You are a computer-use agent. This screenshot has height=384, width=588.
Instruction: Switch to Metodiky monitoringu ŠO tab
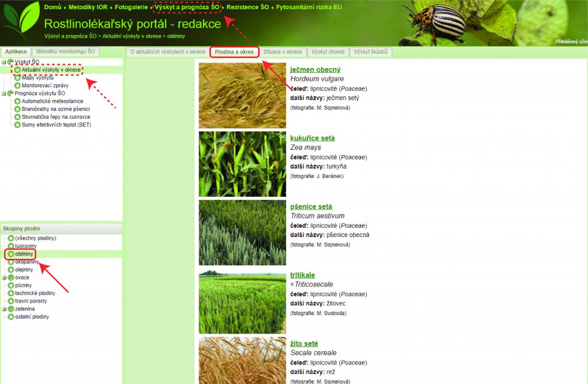[65, 52]
